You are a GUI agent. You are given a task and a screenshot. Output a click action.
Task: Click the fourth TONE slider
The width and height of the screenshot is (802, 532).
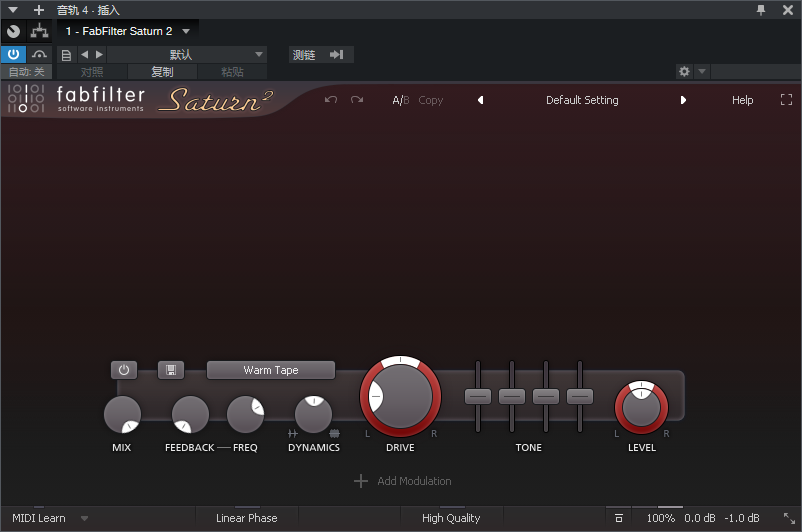(580, 396)
